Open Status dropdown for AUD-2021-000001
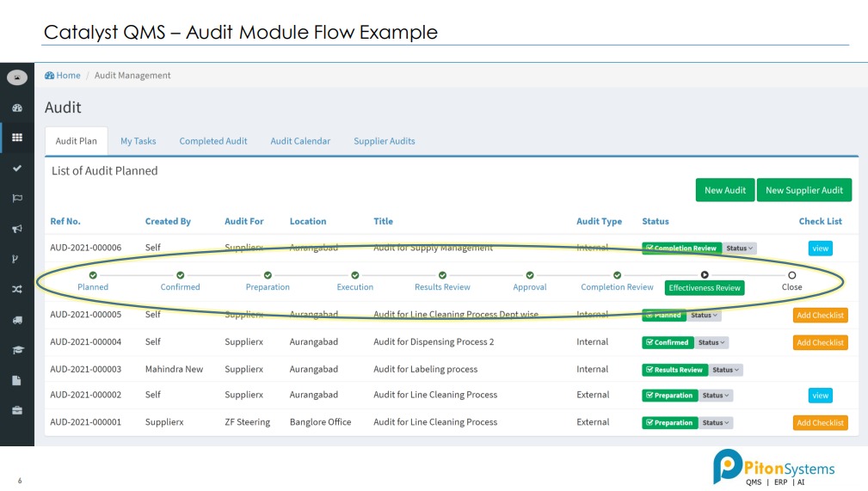Screen dimensions: 868x491 (x=716, y=422)
